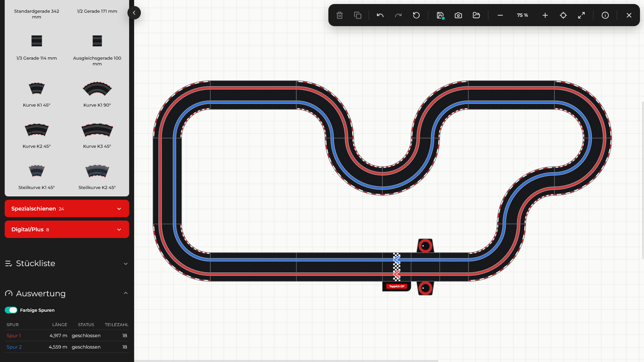644x362 pixels.
Task: Select Standardgerade 342 mm label
Action: tap(37, 14)
